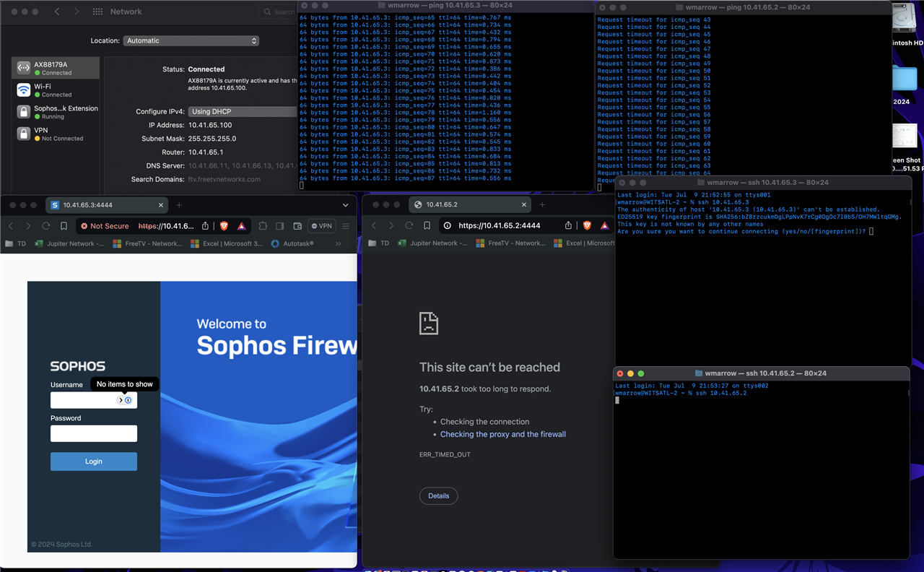Open FreeTV bookmark in 10.41.65.2 browser

coord(510,244)
